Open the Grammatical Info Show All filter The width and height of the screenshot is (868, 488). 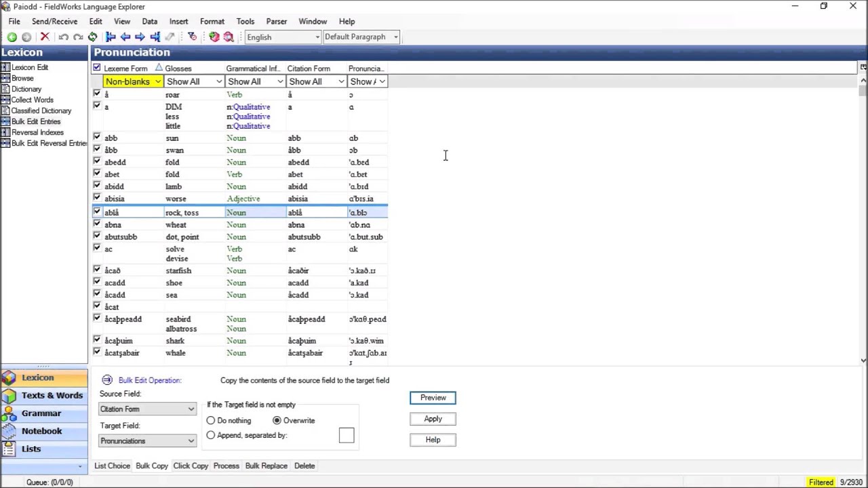[x=256, y=82]
